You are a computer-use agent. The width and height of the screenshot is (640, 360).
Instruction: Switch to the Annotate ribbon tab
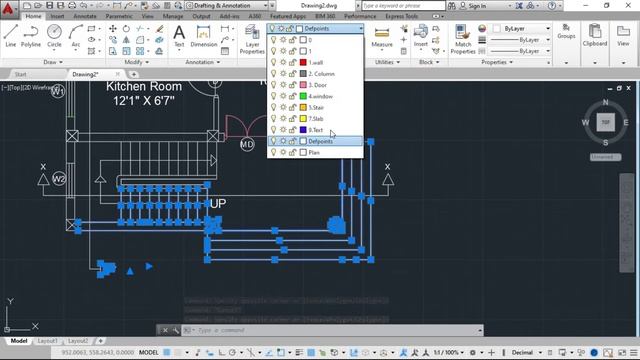click(85, 16)
